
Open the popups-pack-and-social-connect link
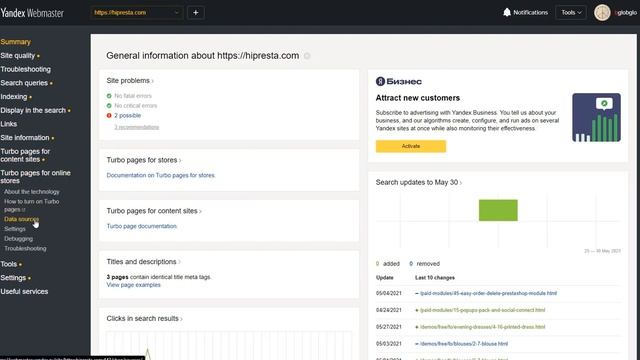click(x=482, y=310)
